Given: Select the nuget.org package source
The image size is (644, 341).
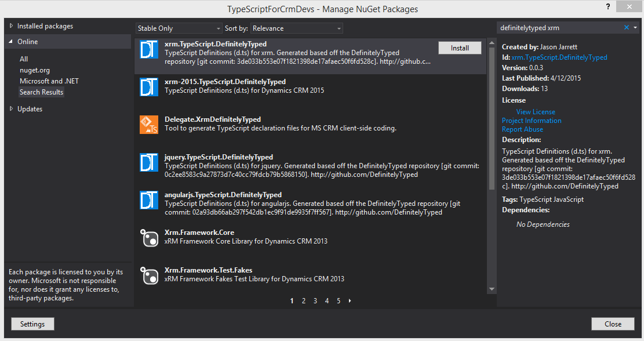Looking at the screenshot, I should [x=35, y=70].
